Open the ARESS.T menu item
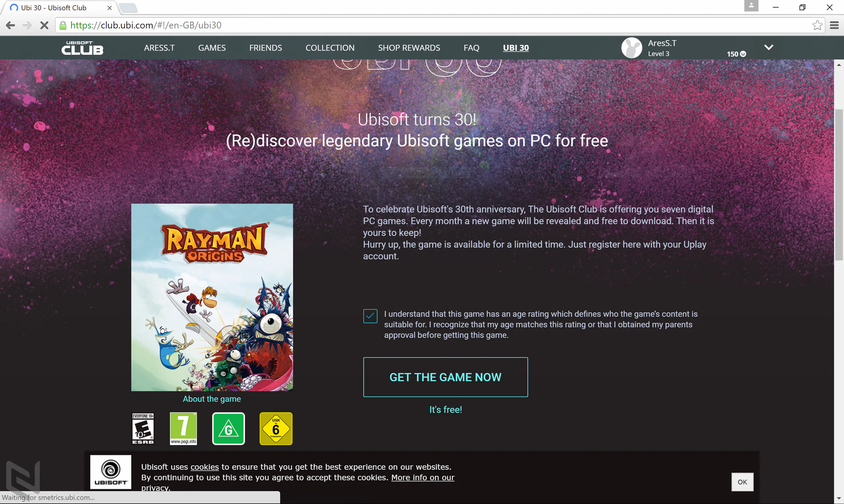This screenshot has height=504, width=844. (x=159, y=48)
